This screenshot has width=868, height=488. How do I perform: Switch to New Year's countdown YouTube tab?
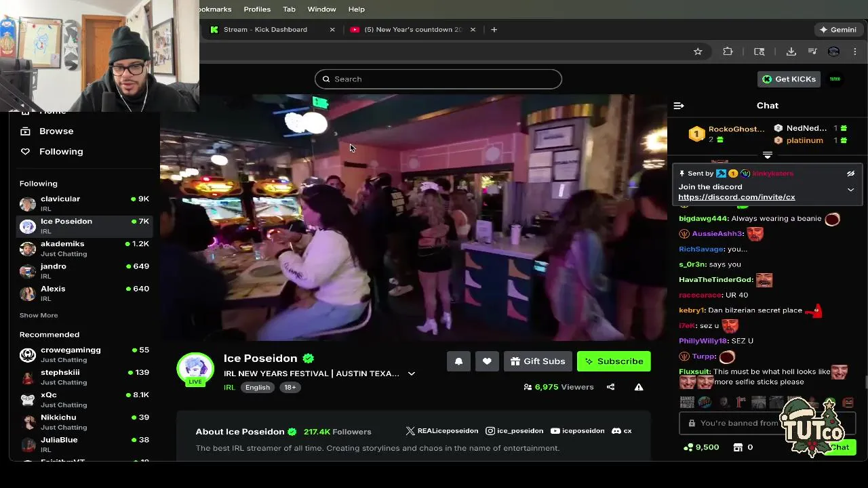[413, 30]
